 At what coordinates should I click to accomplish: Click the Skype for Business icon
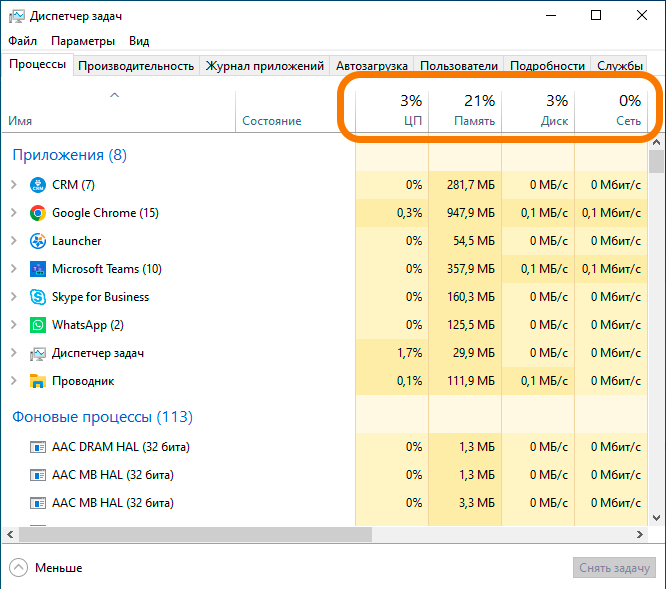point(38,297)
